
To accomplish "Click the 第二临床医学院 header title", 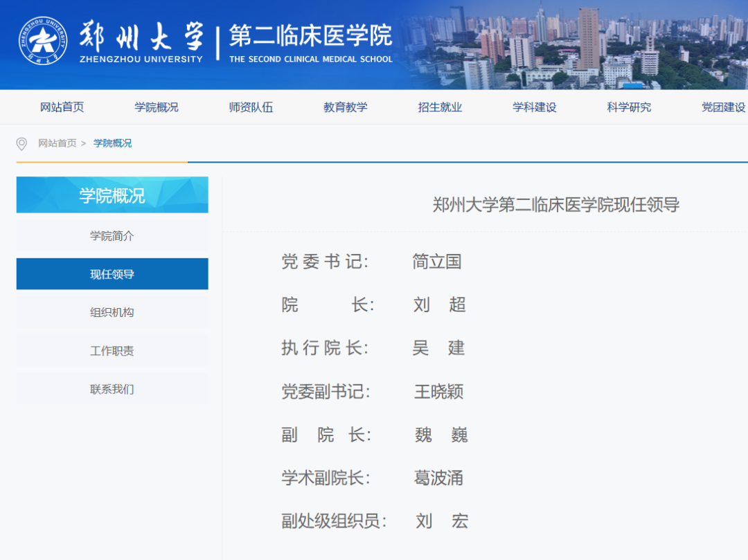I will pyautogui.click(x=310, y=36).
